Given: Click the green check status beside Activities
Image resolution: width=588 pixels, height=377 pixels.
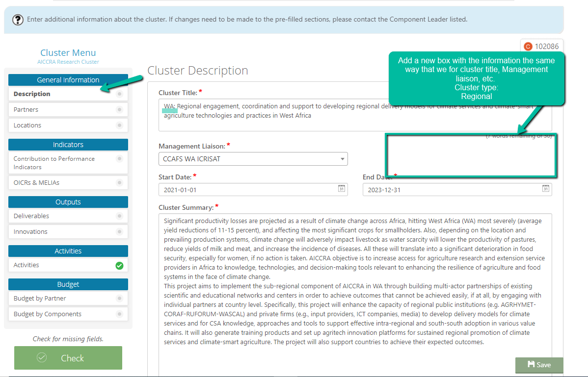Looking at the screenshot, I should [x=119, y=265].
